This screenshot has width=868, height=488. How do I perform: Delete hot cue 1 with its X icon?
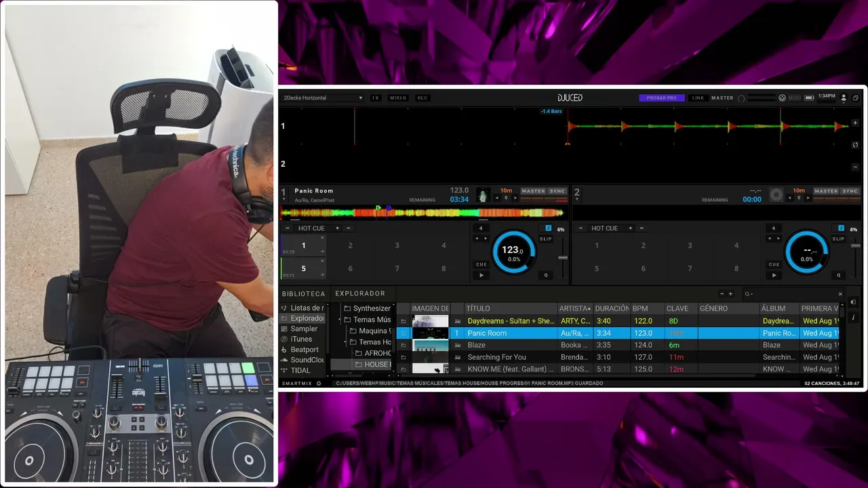pos(322,238)
